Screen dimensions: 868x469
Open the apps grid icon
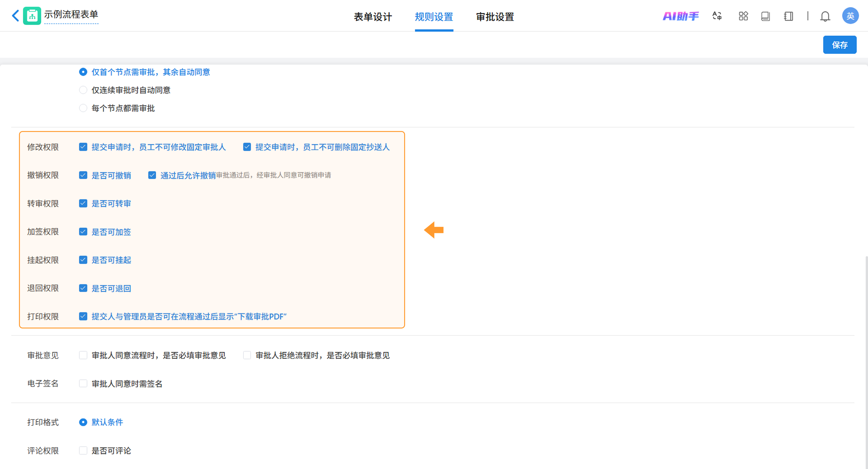point(743,16)
